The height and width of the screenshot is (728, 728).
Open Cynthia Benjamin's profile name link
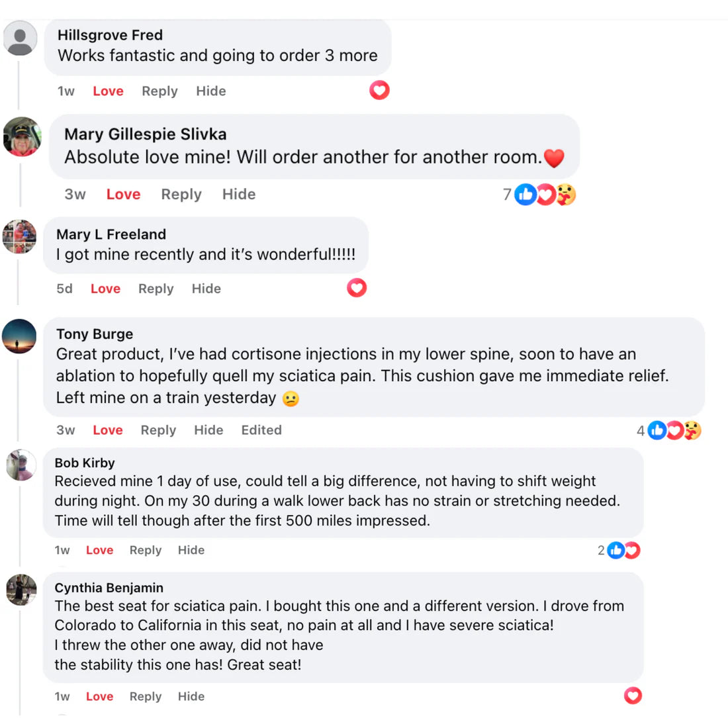pyautogui.click(x=109, y=588)
